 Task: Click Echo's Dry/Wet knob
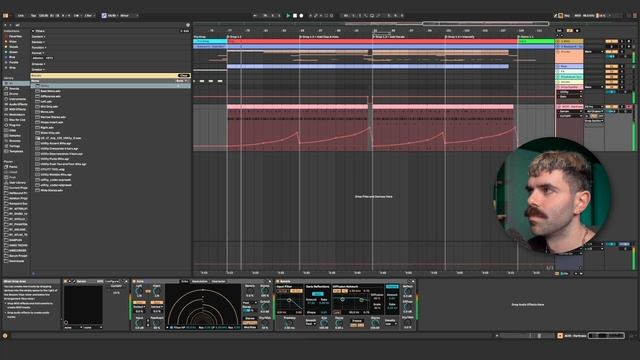click(x=265, y=322)
